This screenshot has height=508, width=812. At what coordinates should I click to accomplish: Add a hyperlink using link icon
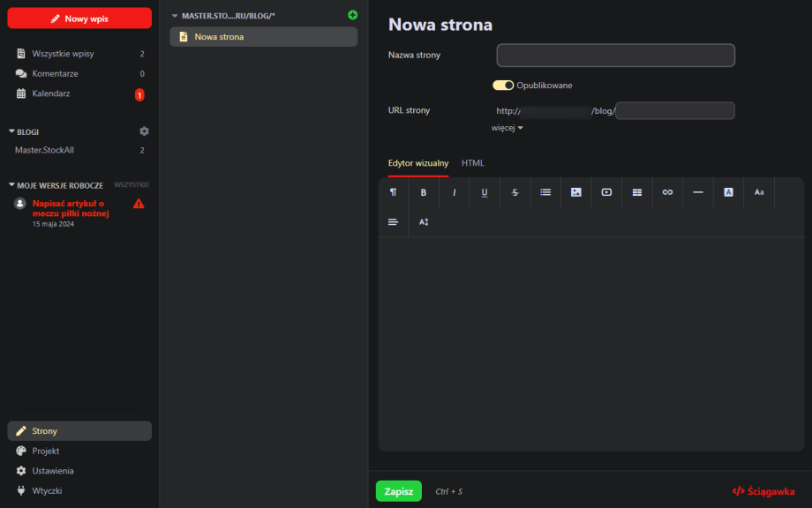(x=667, y=192)
